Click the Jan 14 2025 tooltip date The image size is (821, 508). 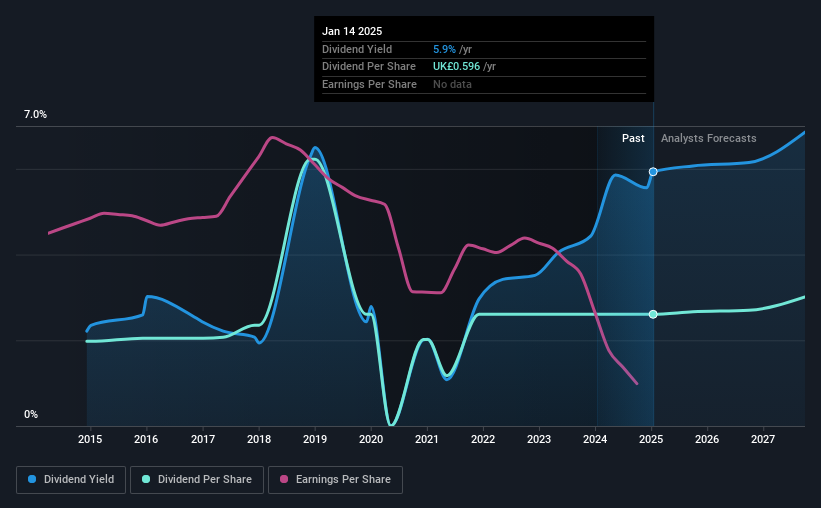352,31
